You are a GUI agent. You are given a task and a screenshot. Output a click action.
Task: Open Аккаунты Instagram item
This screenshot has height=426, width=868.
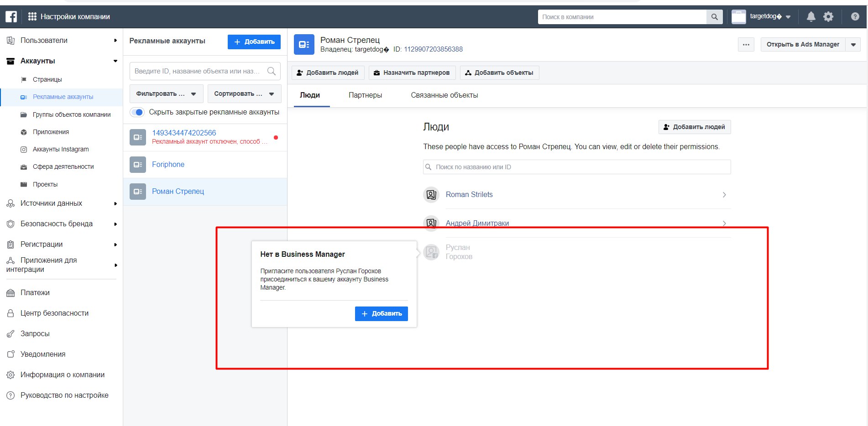[x=61, y=149]
